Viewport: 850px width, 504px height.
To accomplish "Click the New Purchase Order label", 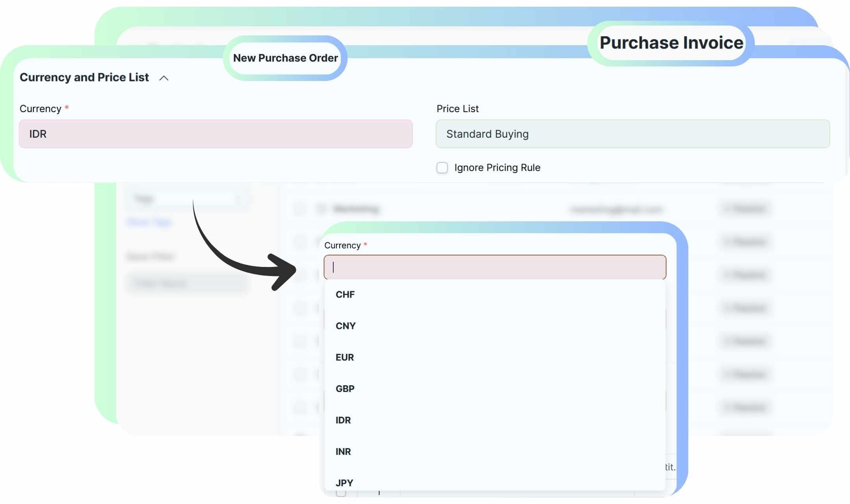I will (x=285, y=58).
